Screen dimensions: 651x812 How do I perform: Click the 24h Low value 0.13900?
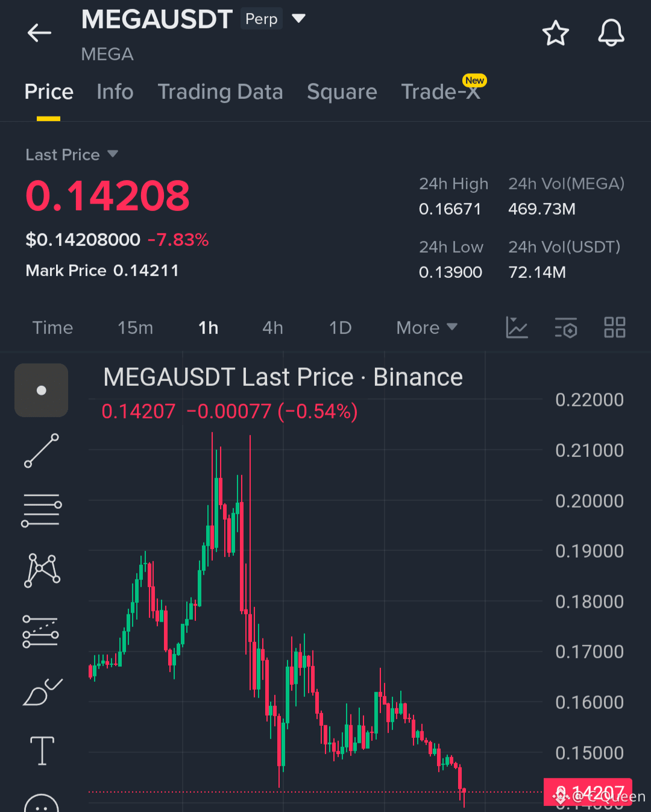pos(450,272)
